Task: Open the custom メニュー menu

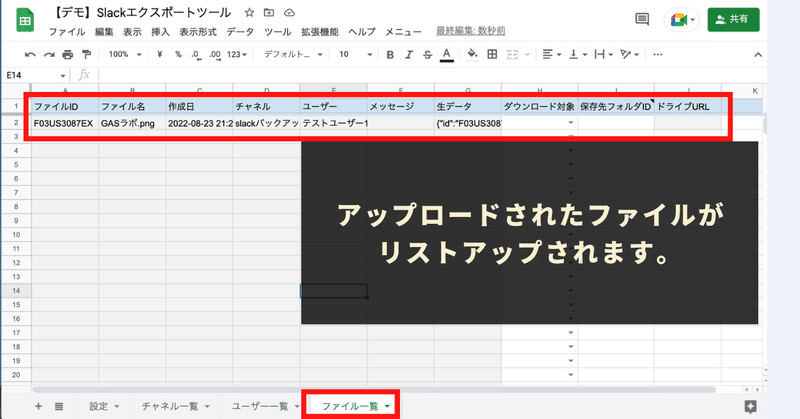Action: coord(403,32)
